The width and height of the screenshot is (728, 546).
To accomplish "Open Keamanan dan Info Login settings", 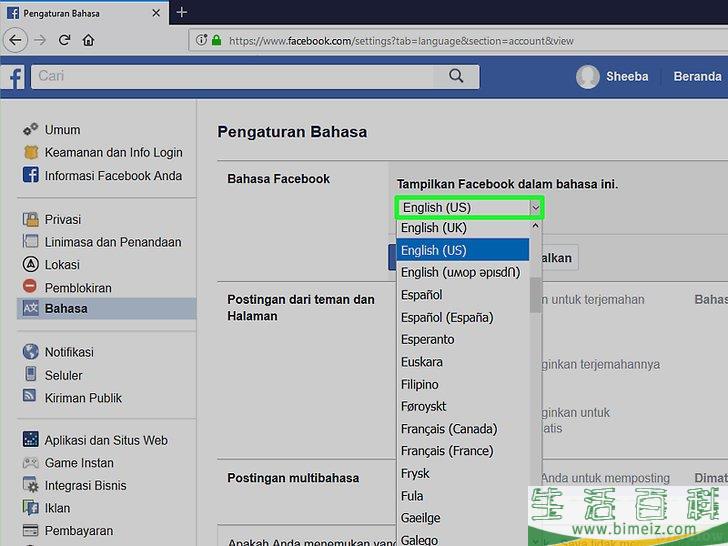I will point(113,152).
